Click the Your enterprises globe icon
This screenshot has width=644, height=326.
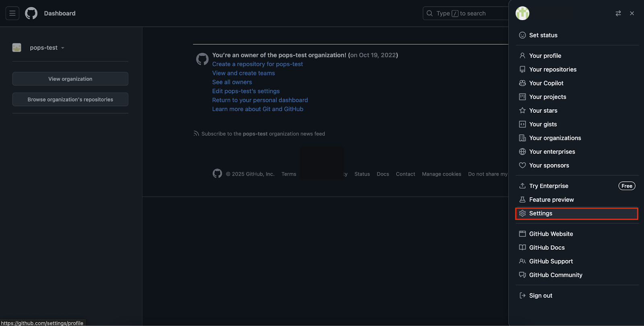coord(522,152)
